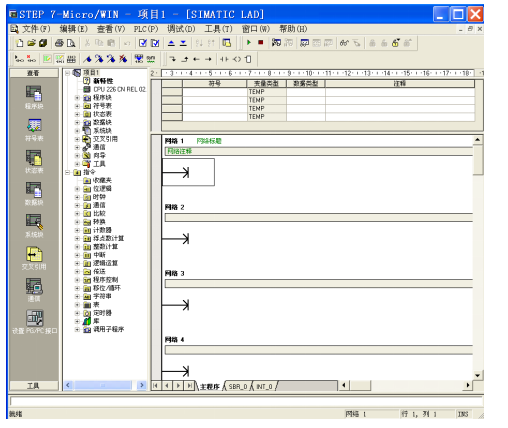This screenshot has width=508, height=428.
Task: Toggle the network comments view icon
Action: (x=59, y=59)
